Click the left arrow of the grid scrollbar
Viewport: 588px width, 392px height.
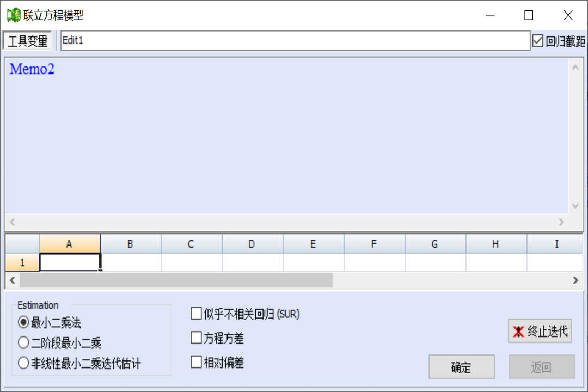pyautogui.click(x=11, y=280)
